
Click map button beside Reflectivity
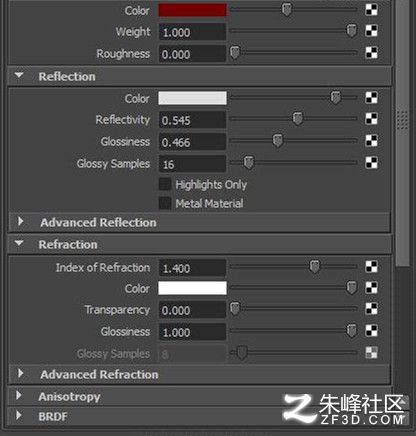click(371, 119)
